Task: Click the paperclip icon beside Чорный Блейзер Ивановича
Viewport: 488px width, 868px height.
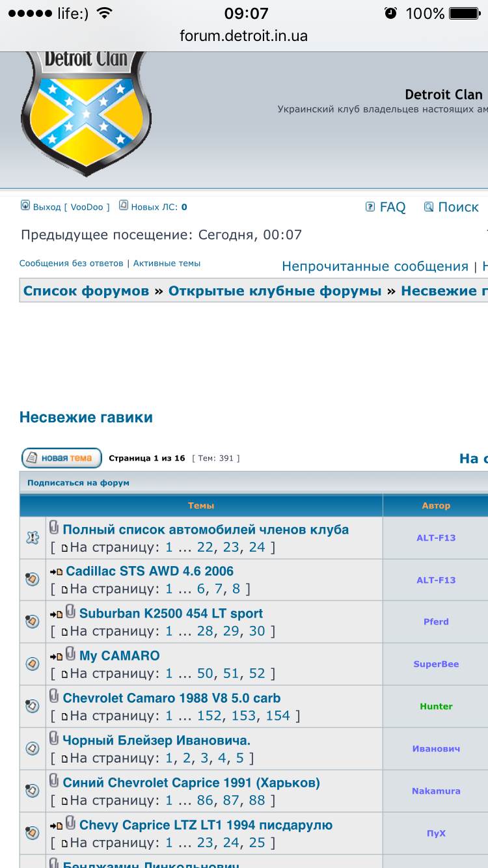Action: (x=54, y=739)
